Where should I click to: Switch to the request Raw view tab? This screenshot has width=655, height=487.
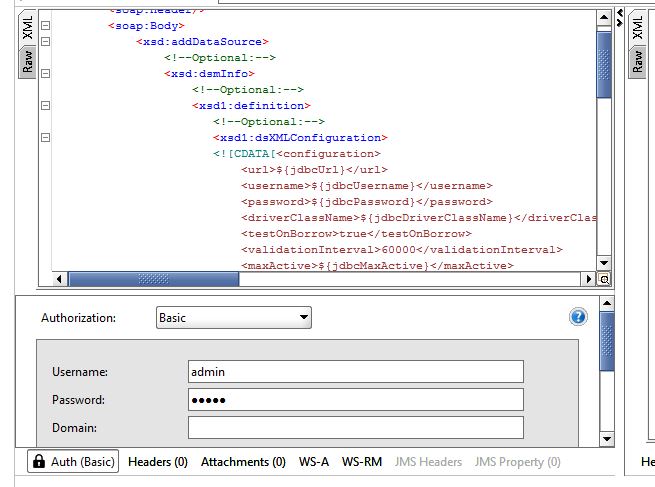pyautogui.click(x=27, y=62)
